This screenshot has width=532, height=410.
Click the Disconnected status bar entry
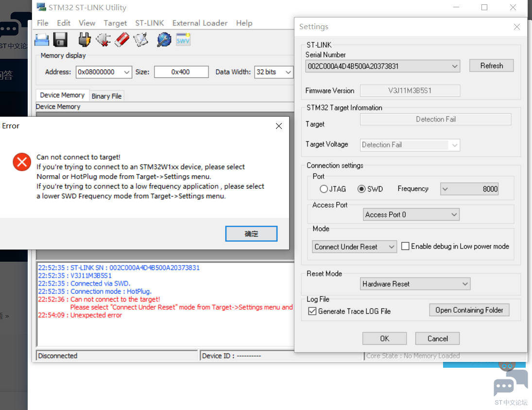point(117,356)
